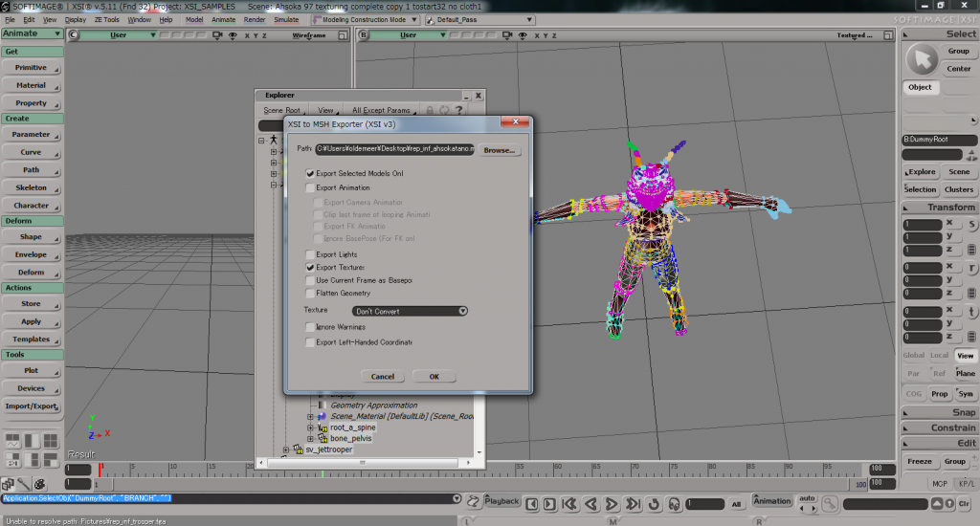Screen dimensions: 980x526
Task: Uncheck Export Selected Models Only
Action: (x=310, y=173)
